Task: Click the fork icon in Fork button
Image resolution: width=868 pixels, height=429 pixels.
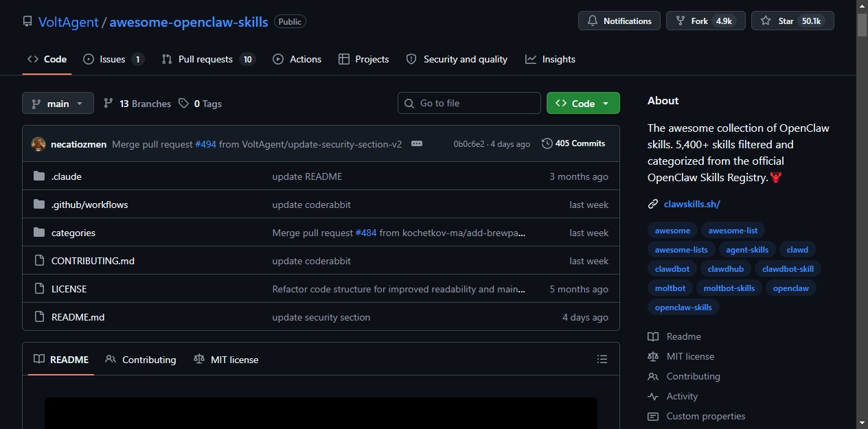Action: point(681,21)
